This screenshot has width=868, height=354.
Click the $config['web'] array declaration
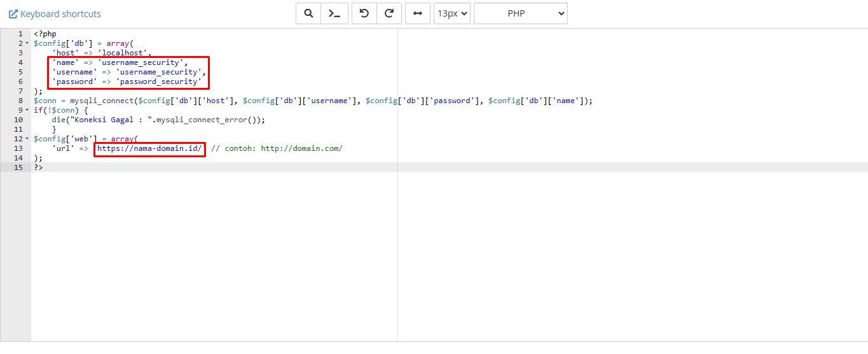click(86, 139)
